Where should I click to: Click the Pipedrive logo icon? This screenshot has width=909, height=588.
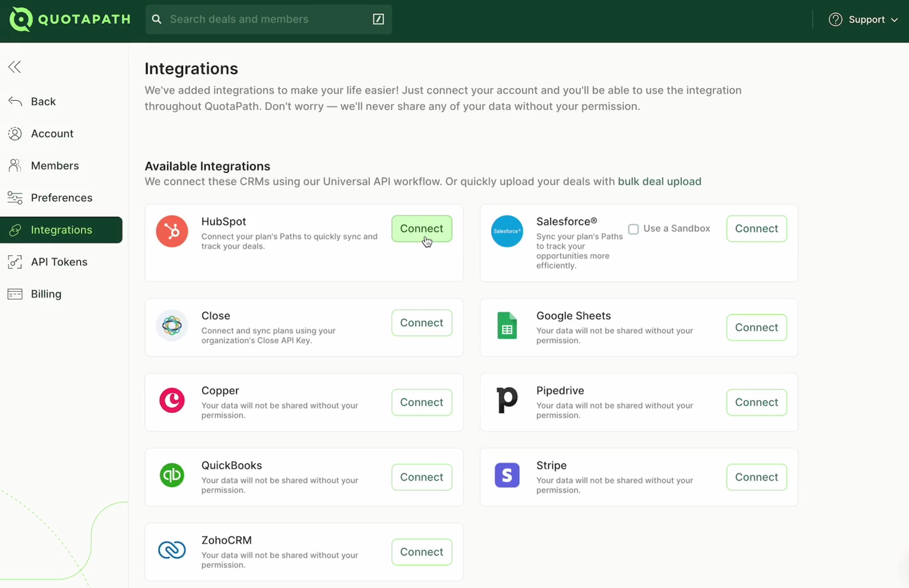[x=507, y=400]
